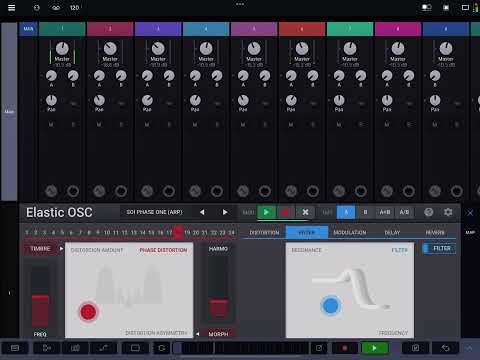Go to the next preset with right arrow

(x=225, y=212)
